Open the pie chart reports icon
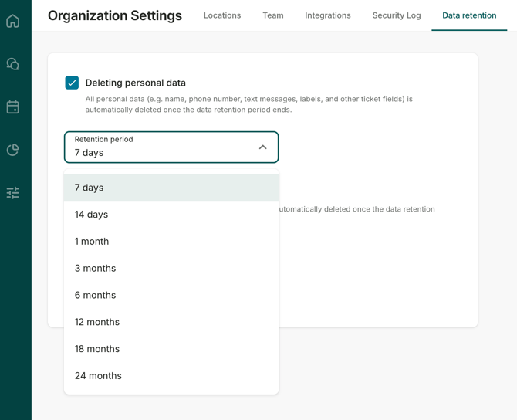This screenshot has height=420, width=517. [13, 150]
